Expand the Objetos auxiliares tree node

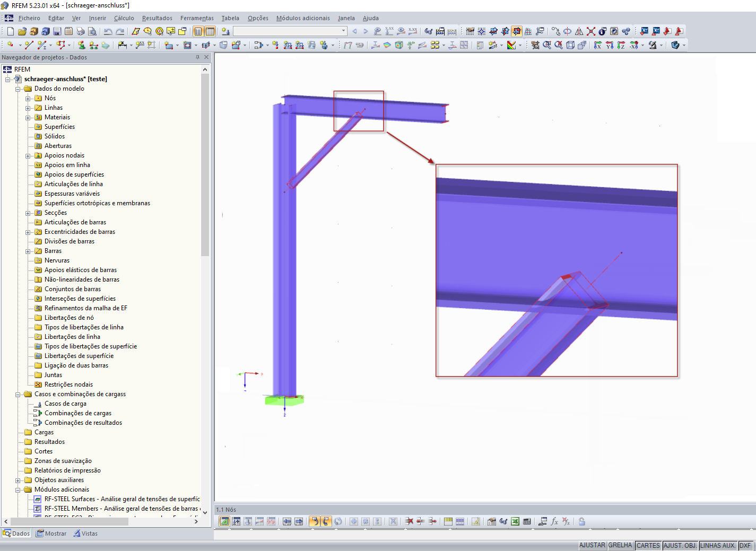[x=18, y=480]
